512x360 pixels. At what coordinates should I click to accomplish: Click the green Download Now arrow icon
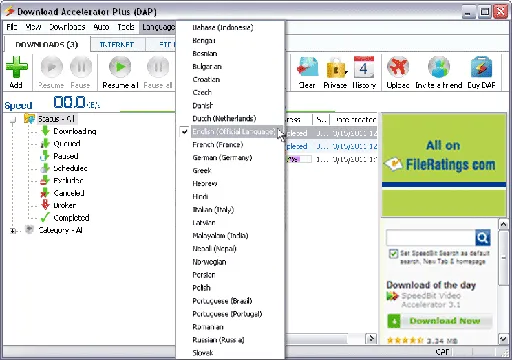(x=394, y=321)
